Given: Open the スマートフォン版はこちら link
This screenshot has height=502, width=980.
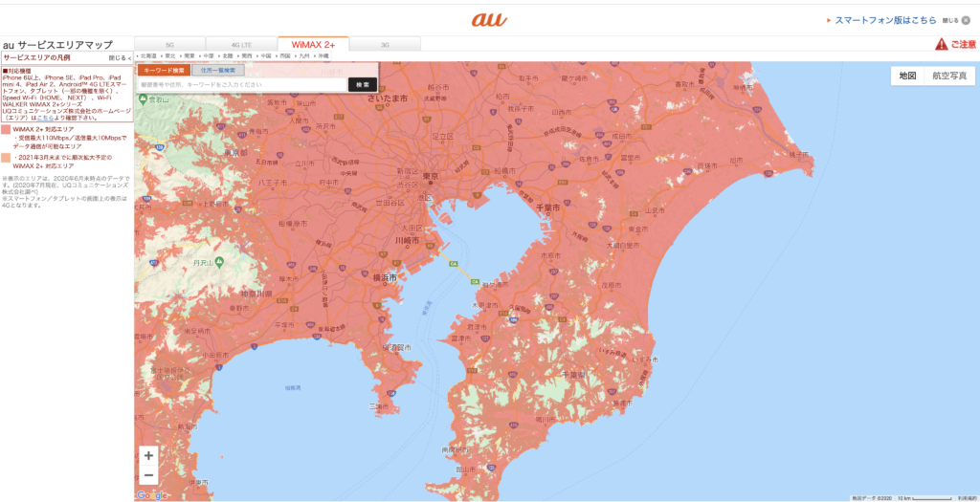Looking at the screenshot, I should coord(885,21).
